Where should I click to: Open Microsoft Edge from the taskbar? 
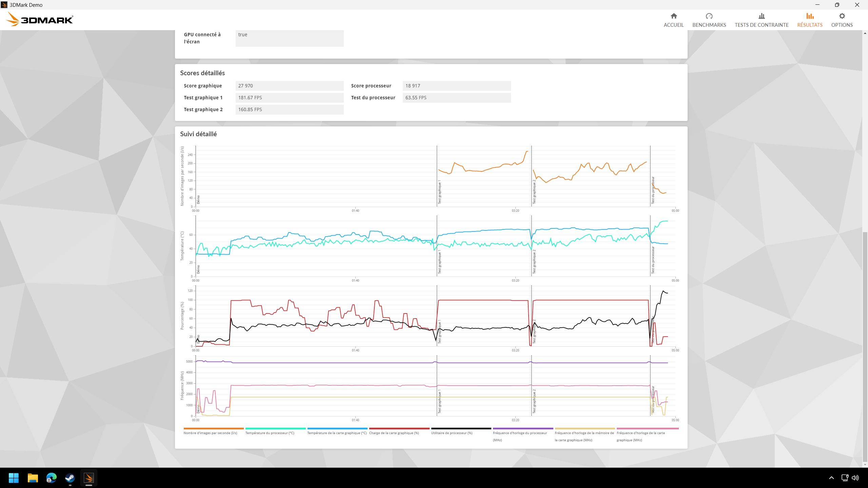pos(52,478)
